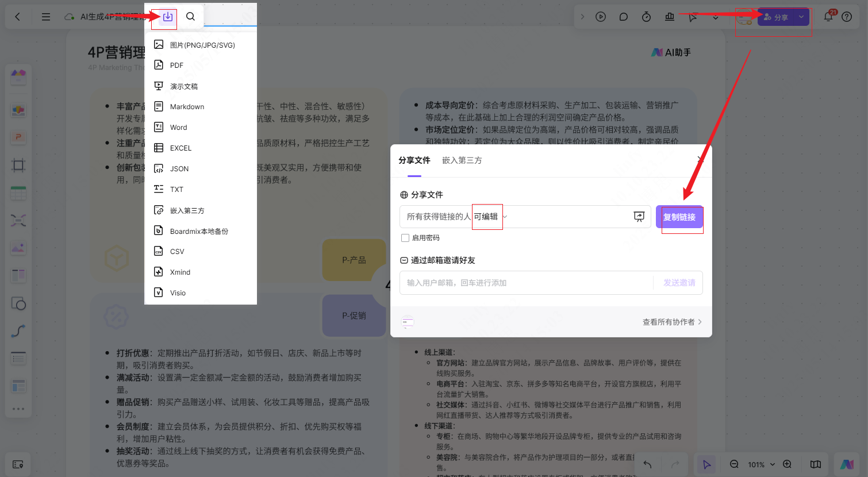The height and width of the screenshot is (477, 868).
Task: Select the P-产品 card on canvas
Action: (354, 260)
